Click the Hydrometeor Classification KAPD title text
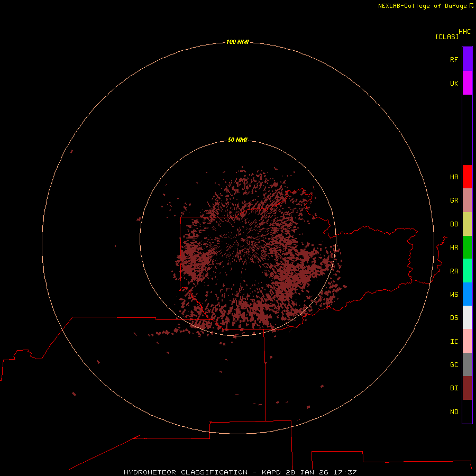This screenshot has width=476, height=476. click(240, 472)
